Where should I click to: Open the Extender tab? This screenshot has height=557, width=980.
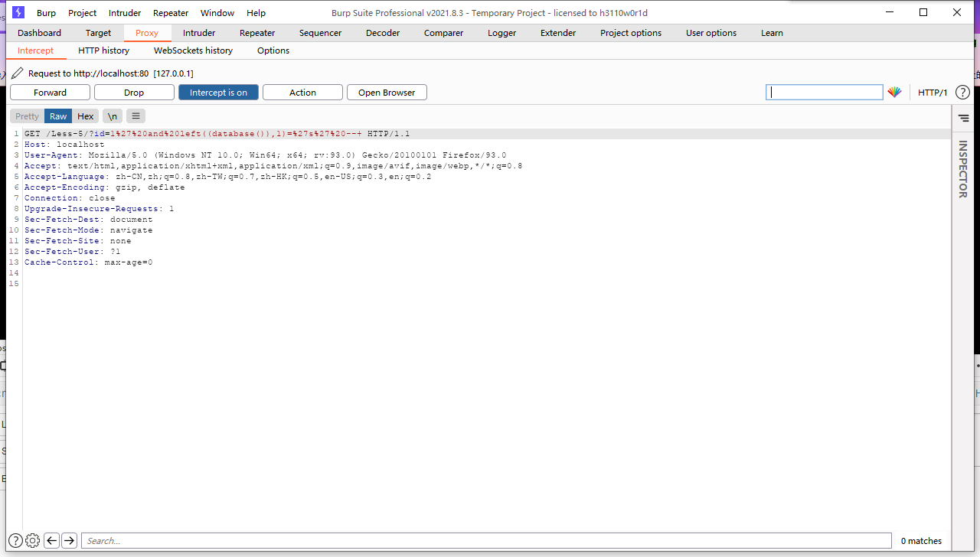pyautogui.click(x=558, y=33)
